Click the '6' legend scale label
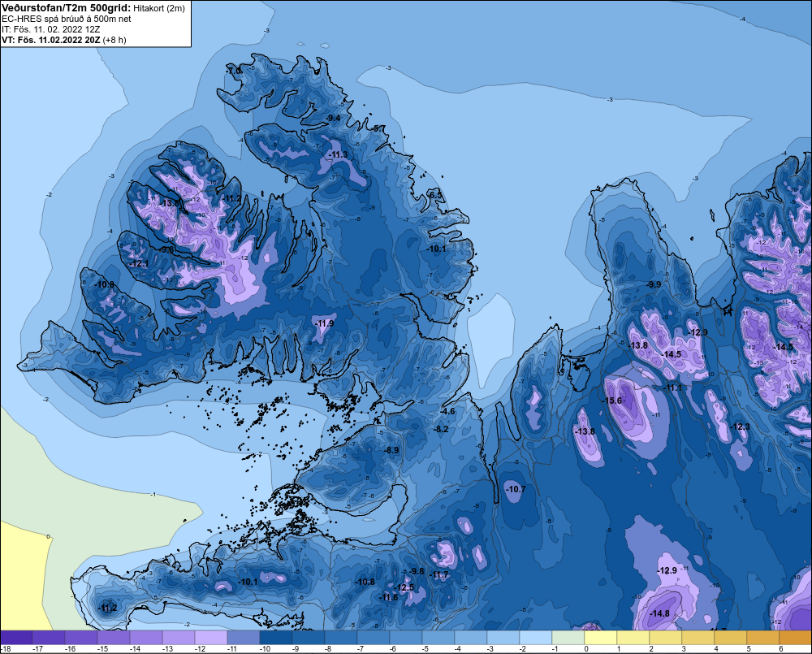 click(781, 649)
